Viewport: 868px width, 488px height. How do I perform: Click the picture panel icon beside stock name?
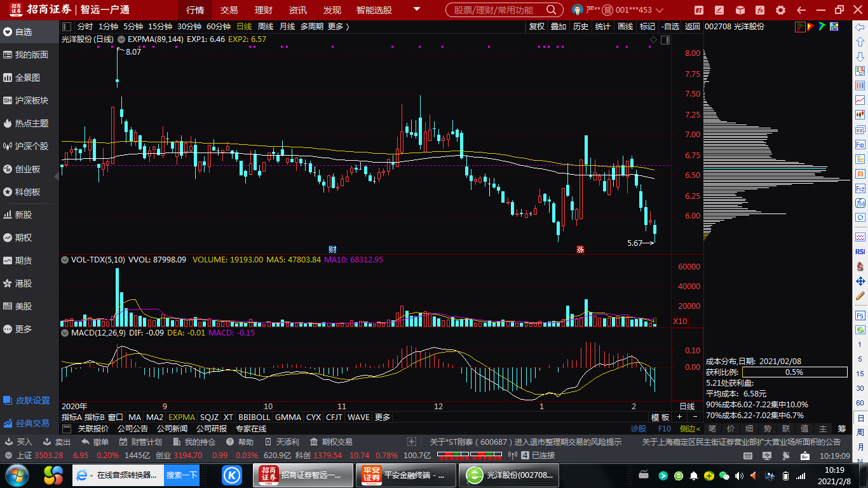coord(834,27)
